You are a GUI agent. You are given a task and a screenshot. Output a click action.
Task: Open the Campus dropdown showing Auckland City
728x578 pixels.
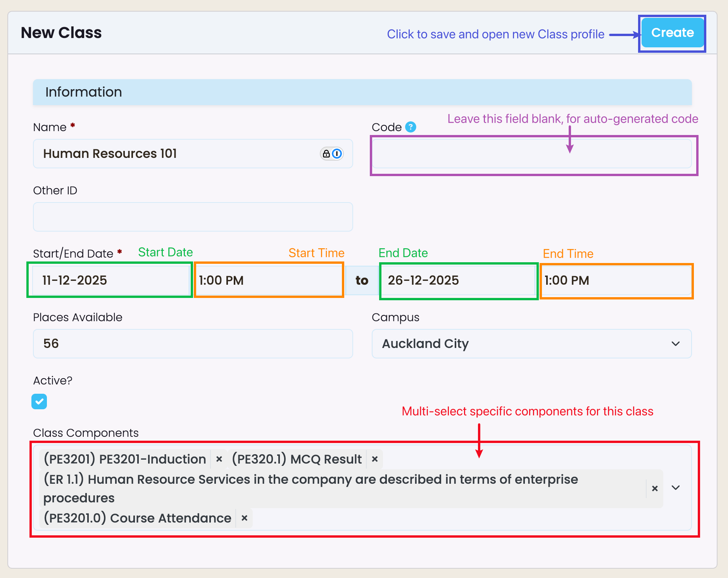[x=531, y=344]
